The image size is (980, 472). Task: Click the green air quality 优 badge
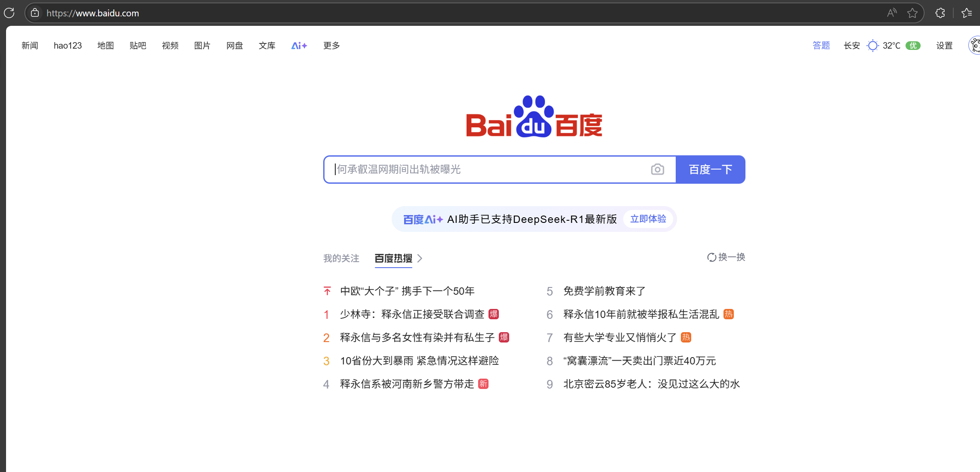click(x=913, y=46)
